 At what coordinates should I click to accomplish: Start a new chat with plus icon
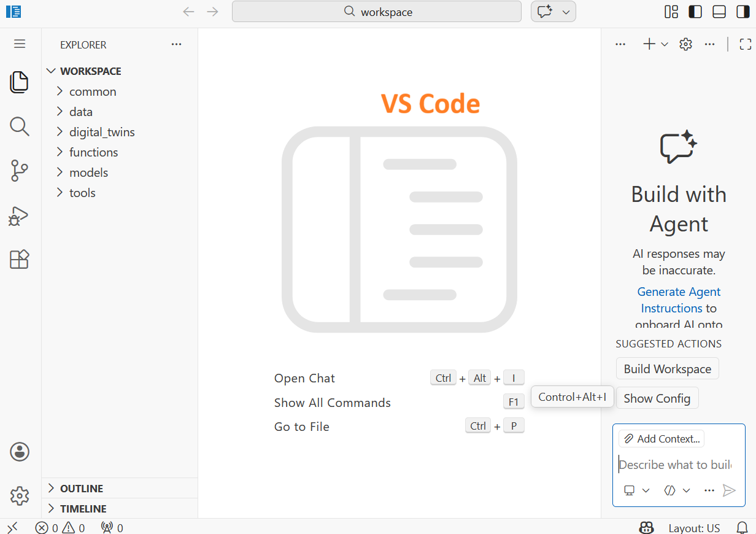tap(649, 44)
